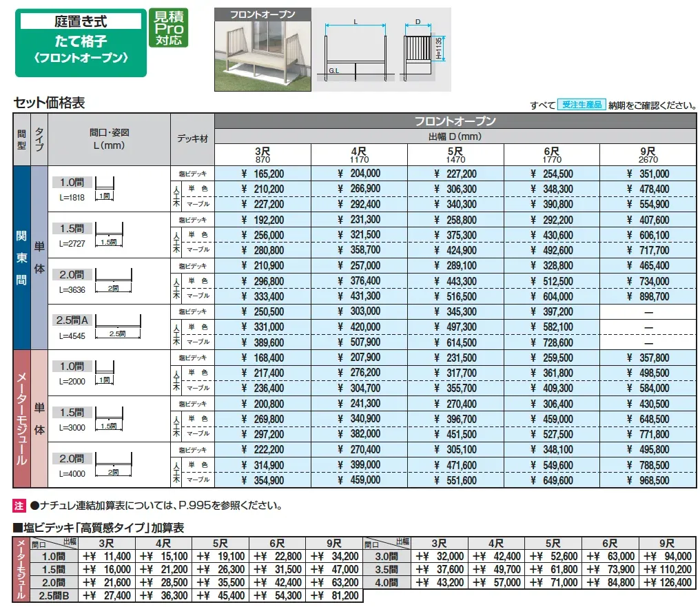Select the ¥554,900 price cell
This screenshot has width=700, height=607.
[648, 204]
